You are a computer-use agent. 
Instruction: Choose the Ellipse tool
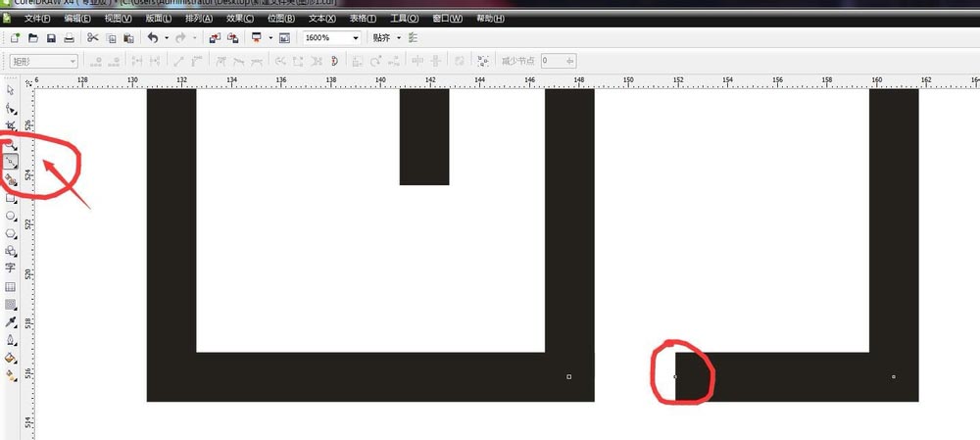(11, 215)
